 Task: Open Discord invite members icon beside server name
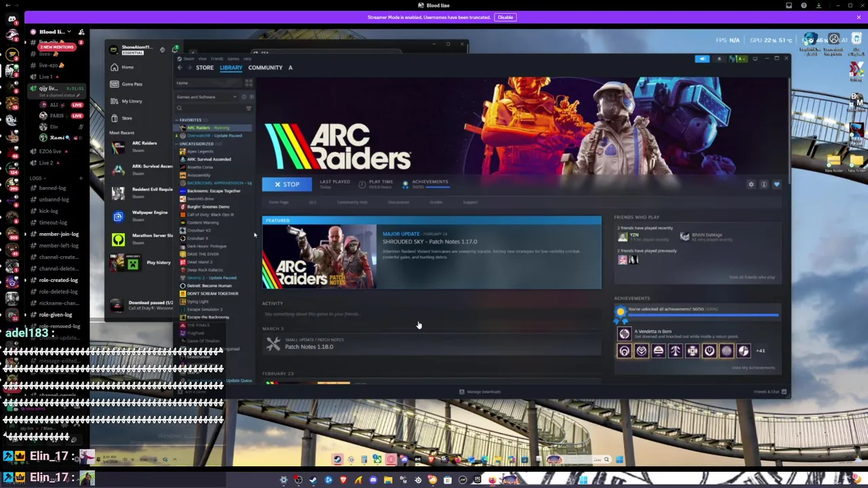pos(81,32)
